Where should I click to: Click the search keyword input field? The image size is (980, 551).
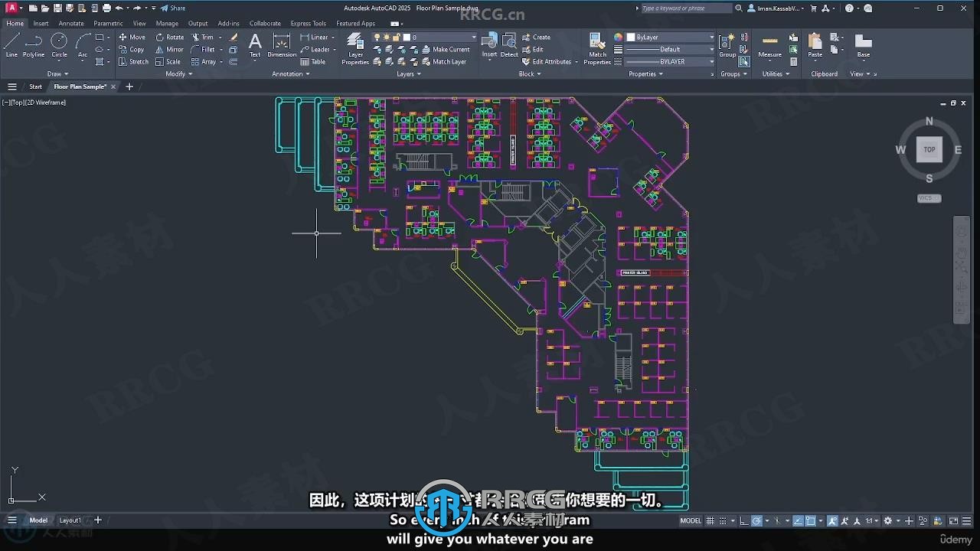[686, 8]
